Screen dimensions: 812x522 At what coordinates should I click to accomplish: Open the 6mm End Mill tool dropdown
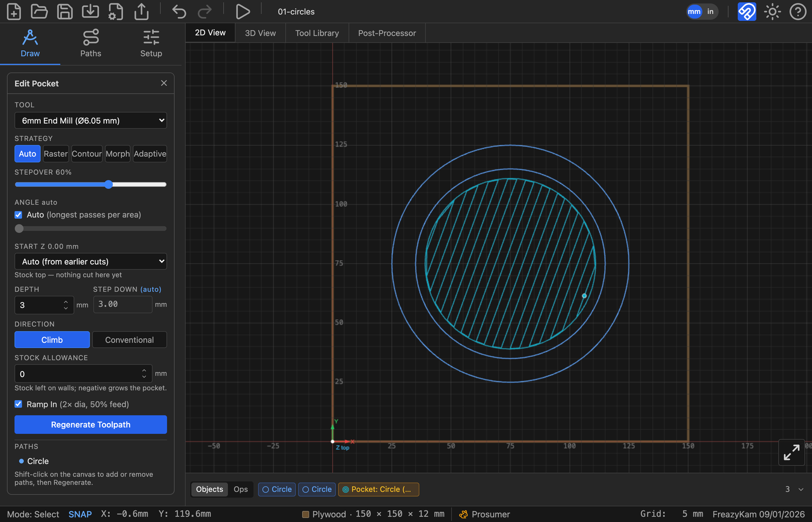(91, 121)
